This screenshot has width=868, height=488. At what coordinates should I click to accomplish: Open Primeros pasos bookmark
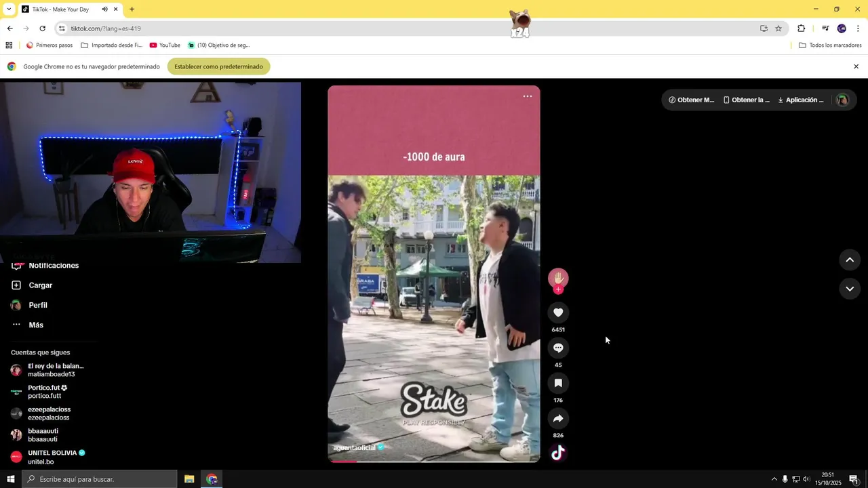(49, 45)
